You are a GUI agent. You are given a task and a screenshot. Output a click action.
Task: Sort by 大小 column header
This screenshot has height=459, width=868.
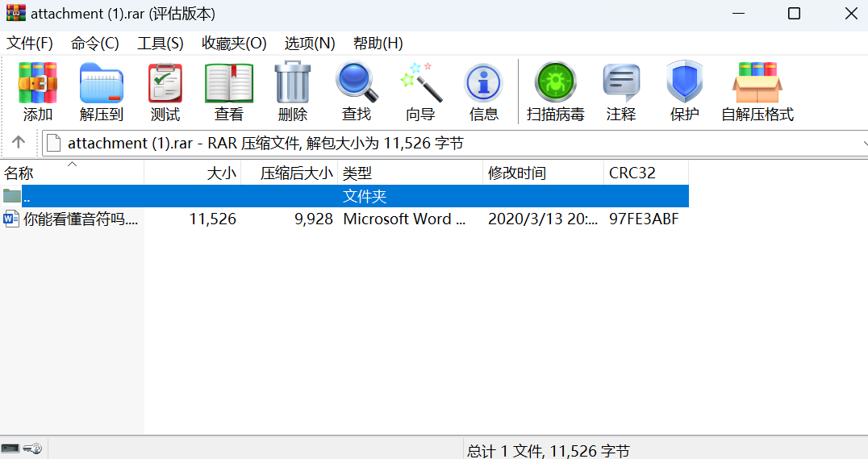pos(193,173)
